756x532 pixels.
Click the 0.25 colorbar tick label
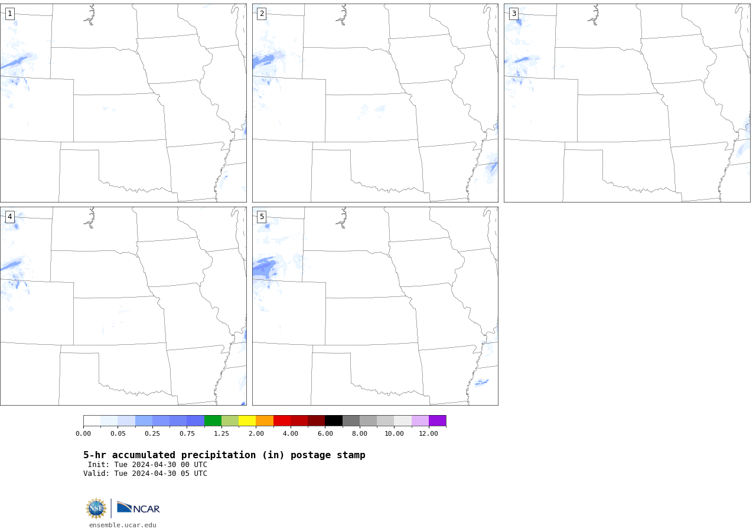click(x=152, y=434)
